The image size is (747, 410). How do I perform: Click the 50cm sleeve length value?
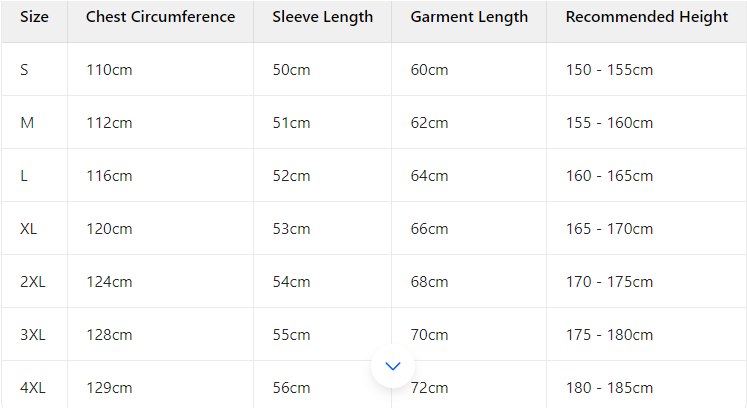coord(291,70)
